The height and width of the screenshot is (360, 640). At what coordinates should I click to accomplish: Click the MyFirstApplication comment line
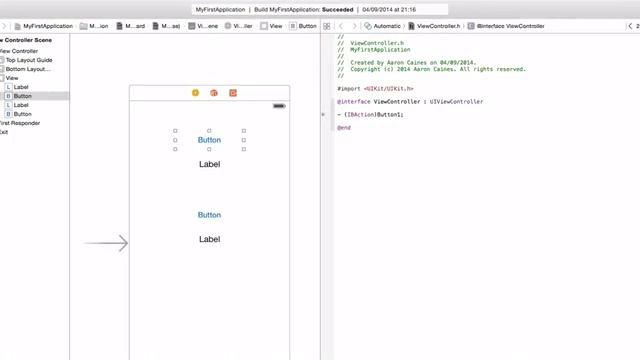pos(374,50)
